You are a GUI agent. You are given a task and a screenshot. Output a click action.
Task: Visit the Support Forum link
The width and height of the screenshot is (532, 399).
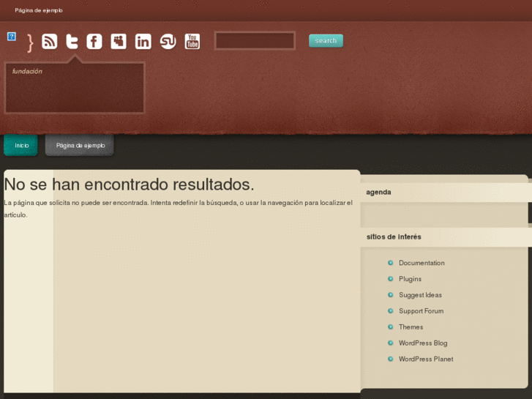point(421,310)
